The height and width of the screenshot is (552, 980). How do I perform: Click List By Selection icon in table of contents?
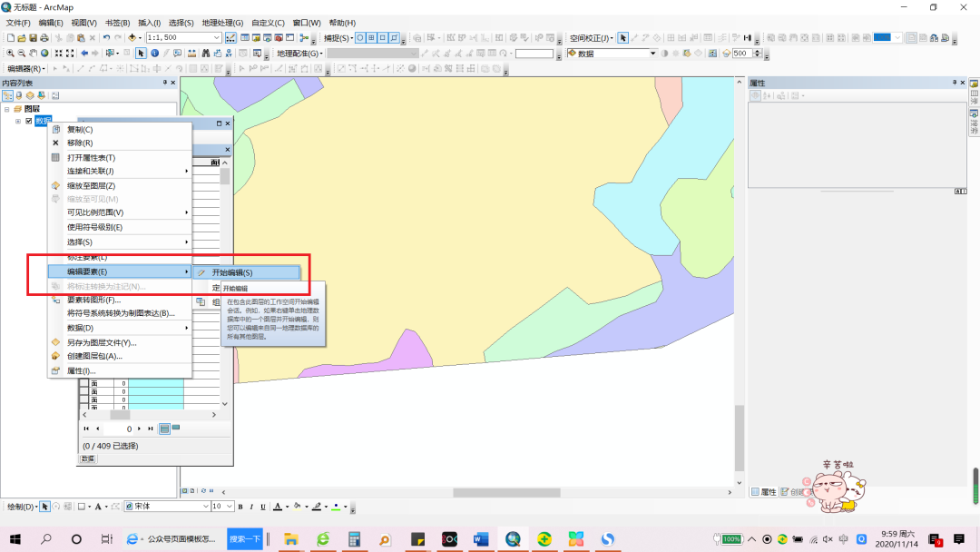point(41,95)
